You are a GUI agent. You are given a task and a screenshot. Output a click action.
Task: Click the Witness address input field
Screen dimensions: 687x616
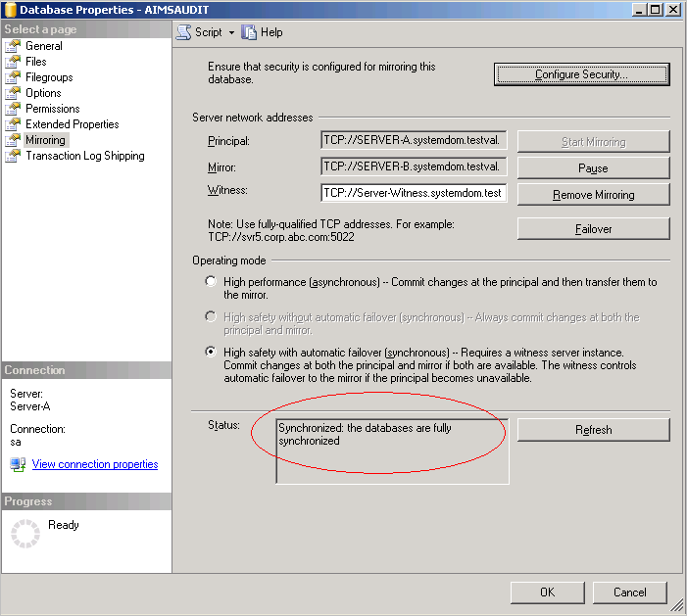(x=414, y=193)
